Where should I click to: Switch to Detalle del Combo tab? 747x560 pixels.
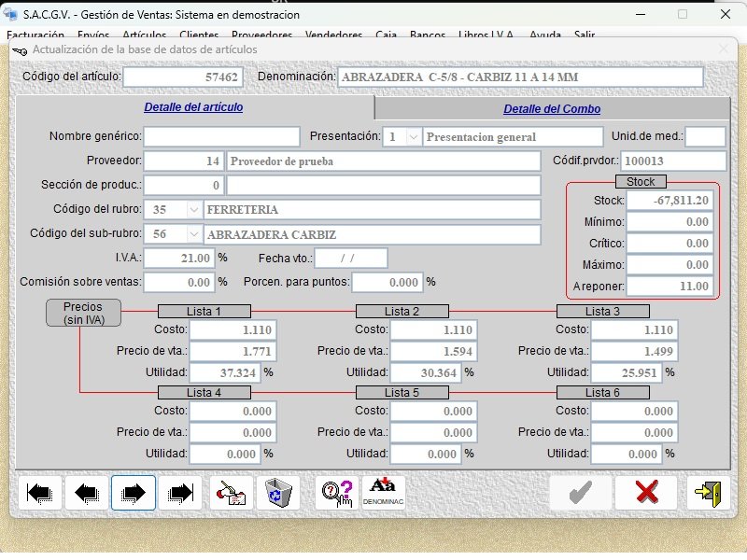(x=552, y=109)
